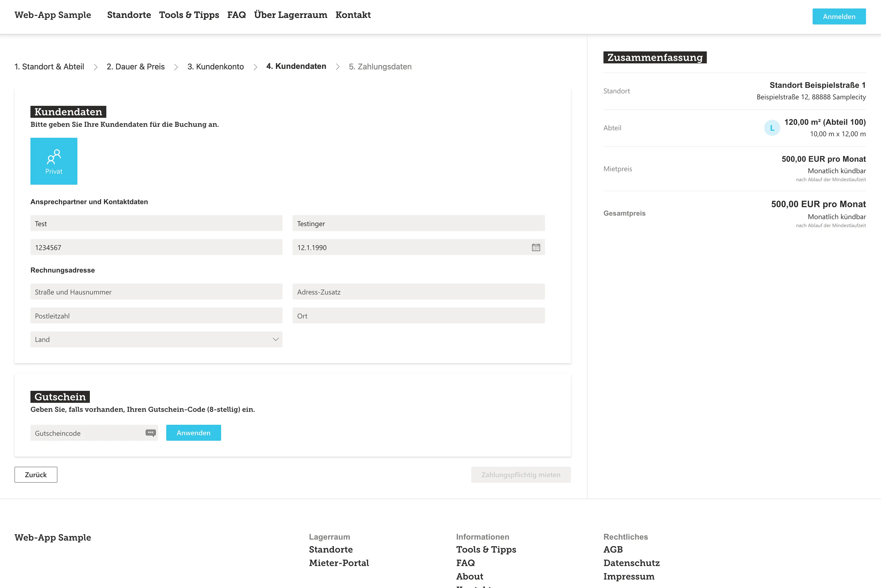Image resolution: width=881 pixels, height=588 pixels.
Task: Click the Rechnungsadresse section heading
Action: 63,270
